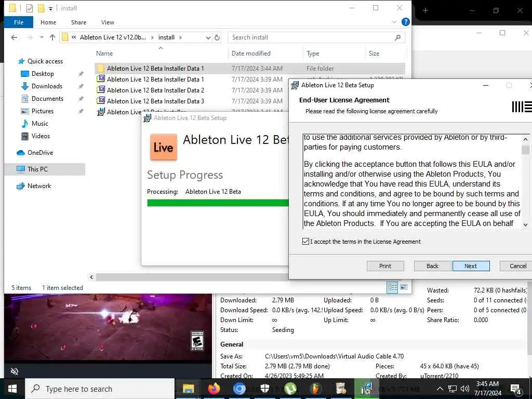Click the license text scroll down arrow
Image resolution: width=532 pixels, height=399 pixels.
525,224
